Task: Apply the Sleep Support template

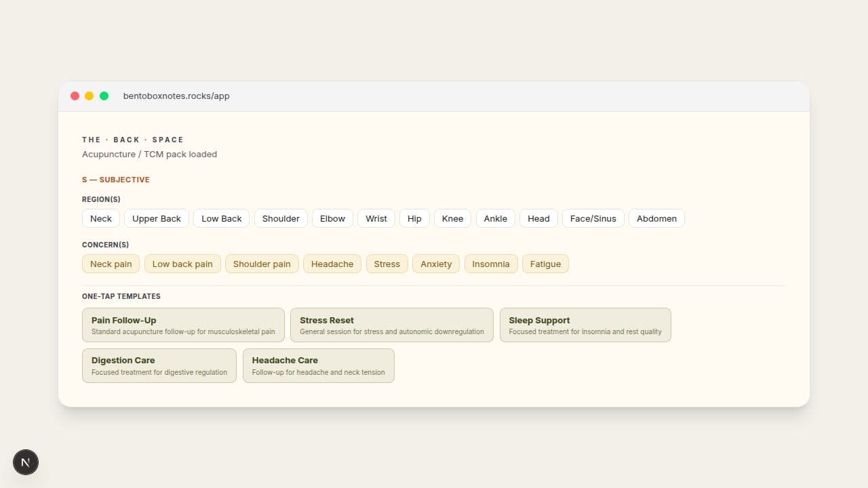Action: (x=585, y=325)
